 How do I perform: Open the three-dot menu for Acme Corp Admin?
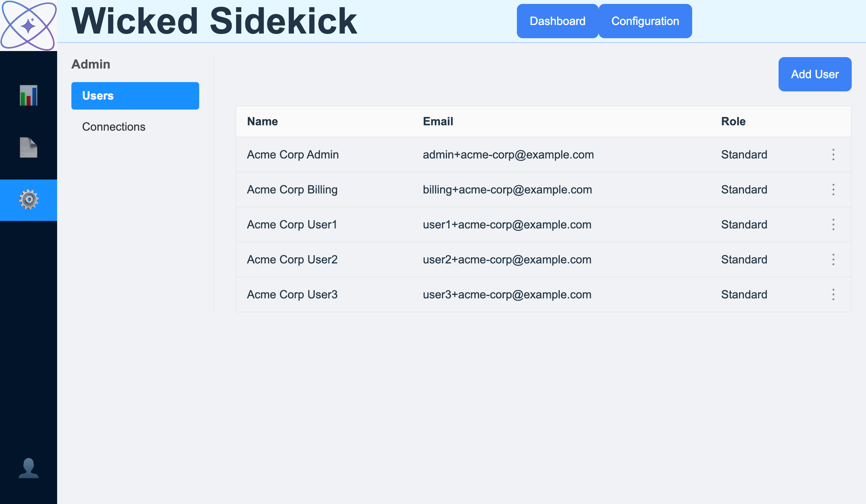click(x=833, y=155)
